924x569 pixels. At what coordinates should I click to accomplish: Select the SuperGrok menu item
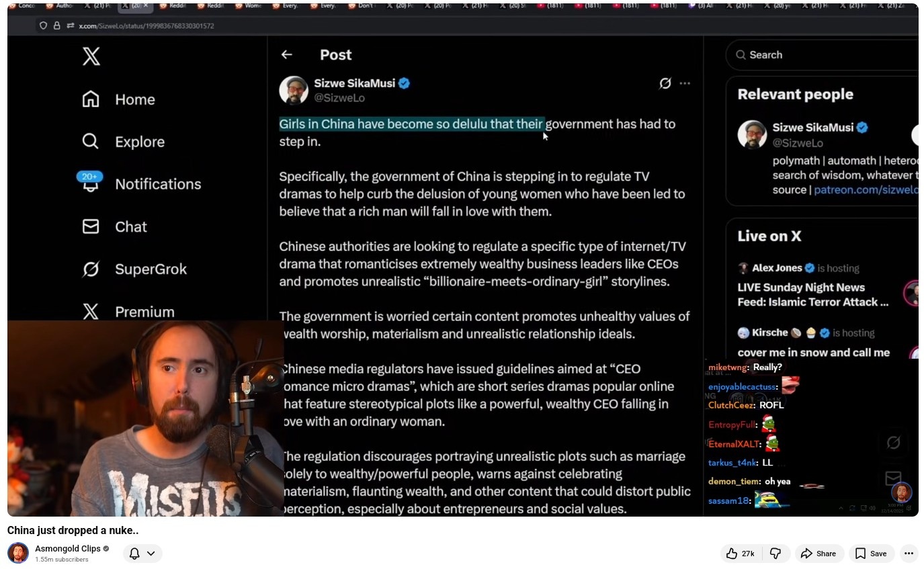click(134, 269)
